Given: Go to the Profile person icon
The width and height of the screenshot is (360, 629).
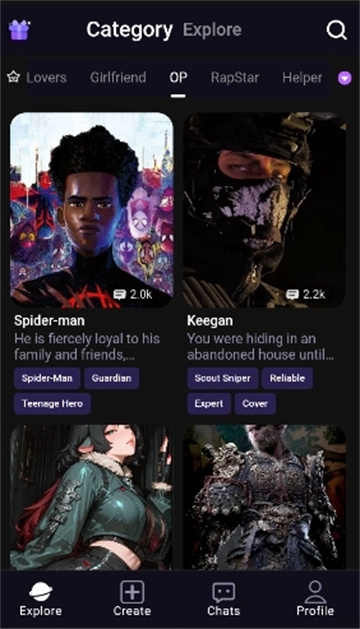Looking at the screenshot, I should pyautogui.click(x=315, y=592).
